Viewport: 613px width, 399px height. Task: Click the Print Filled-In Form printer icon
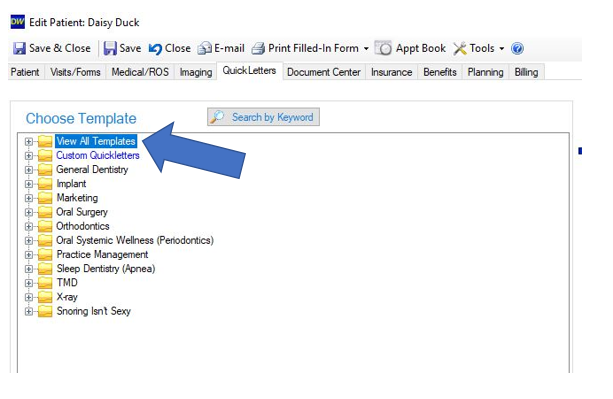coord(258,48)
